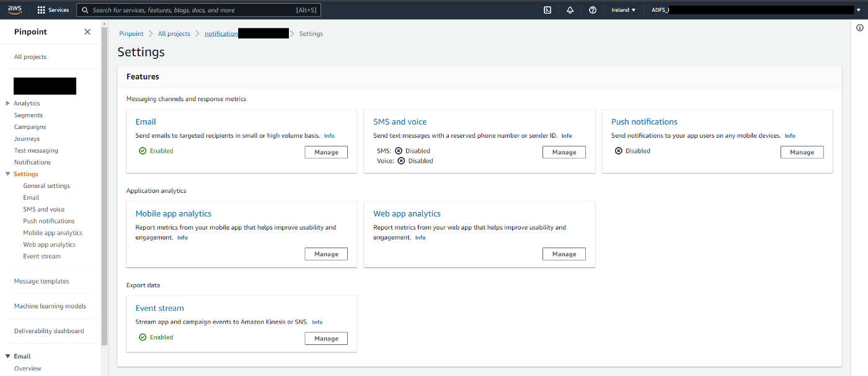Click Manage for Push notifications
The image size is (868, 376).
point(802,152)
